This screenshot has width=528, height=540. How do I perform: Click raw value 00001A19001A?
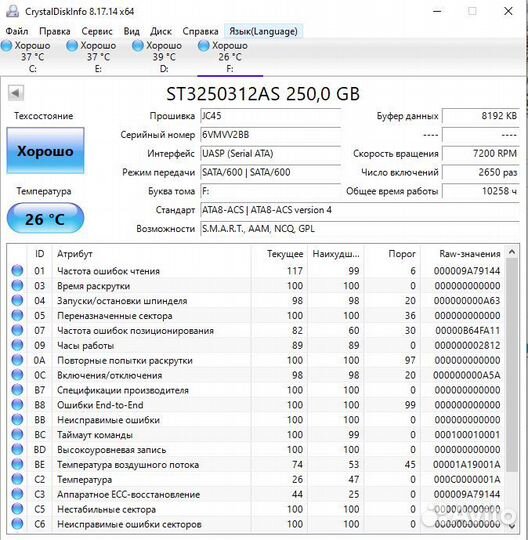click(467, 465)
